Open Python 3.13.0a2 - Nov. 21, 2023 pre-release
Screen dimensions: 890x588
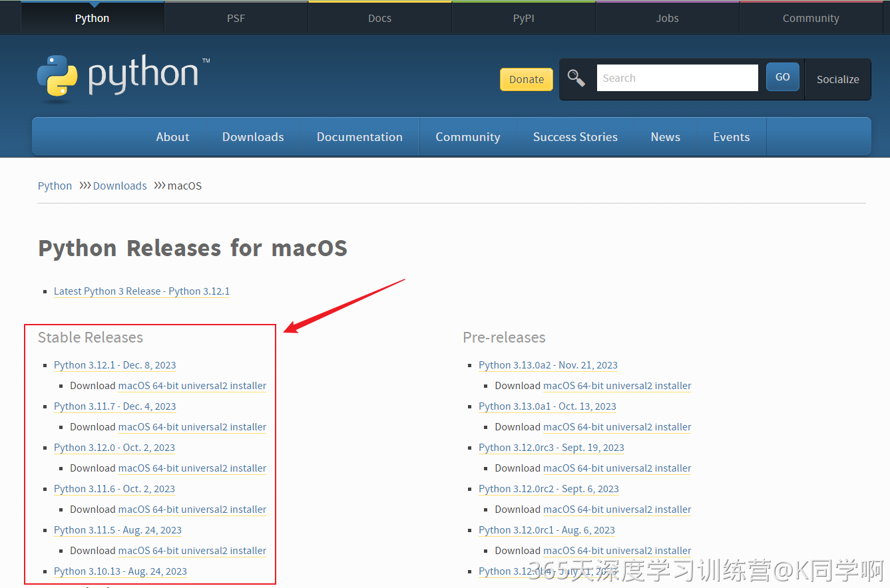548,365
